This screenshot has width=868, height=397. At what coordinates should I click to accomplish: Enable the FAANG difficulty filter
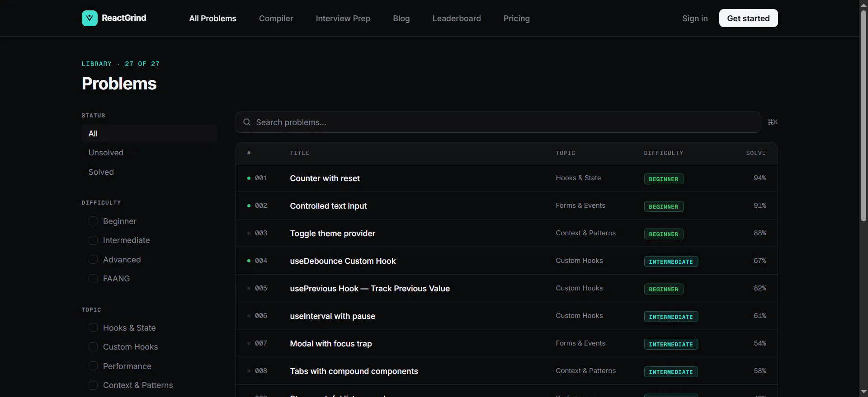(x=93, y=279)
